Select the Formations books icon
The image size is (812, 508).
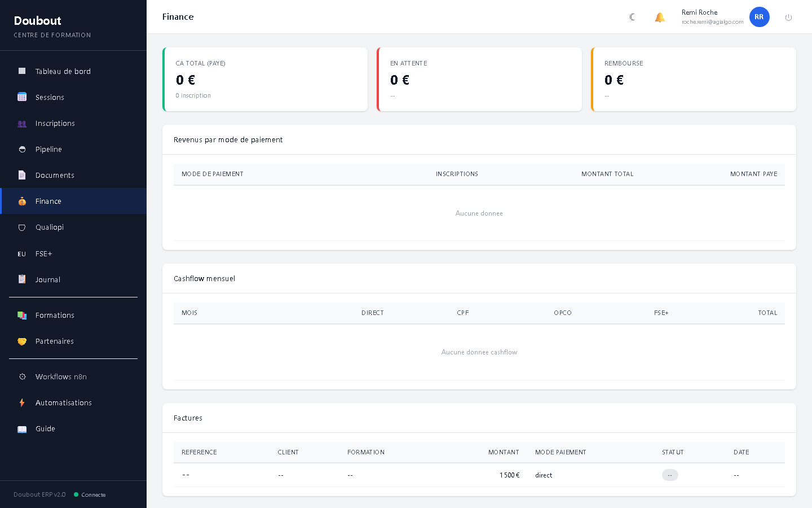click(21, 315)
